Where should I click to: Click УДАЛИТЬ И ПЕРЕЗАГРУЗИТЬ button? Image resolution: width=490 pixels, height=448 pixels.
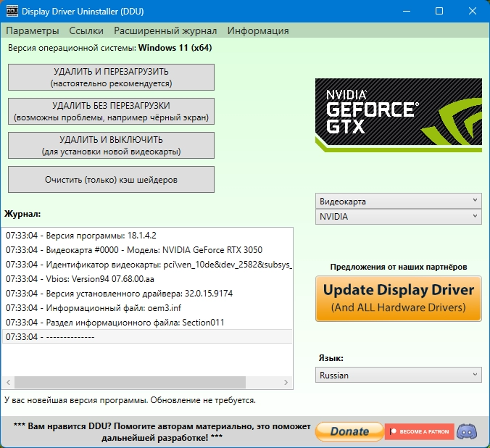pyautogui.click(x=111, y=78)
